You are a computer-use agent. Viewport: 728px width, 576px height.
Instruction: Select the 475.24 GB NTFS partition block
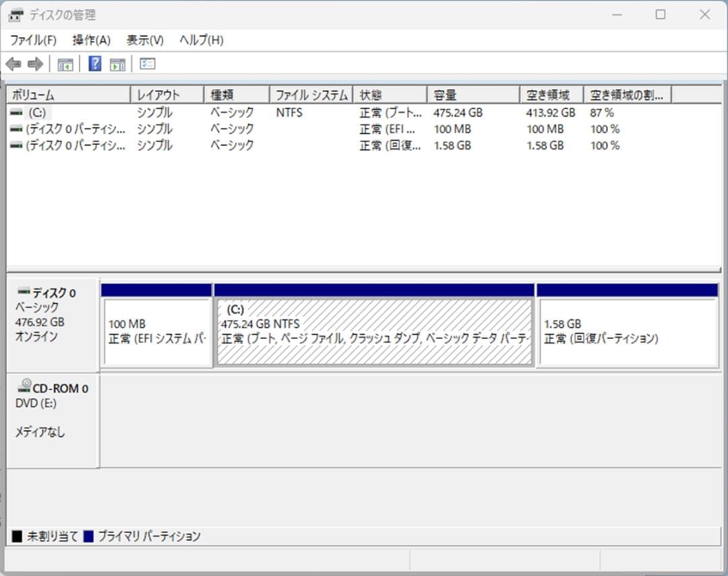click(x=374, y=330)
